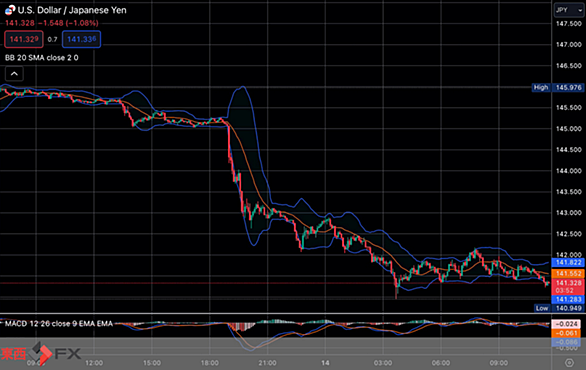586x370 pixels.
Task: Click the 12:00 time axis label
Action: click(94, 363)
